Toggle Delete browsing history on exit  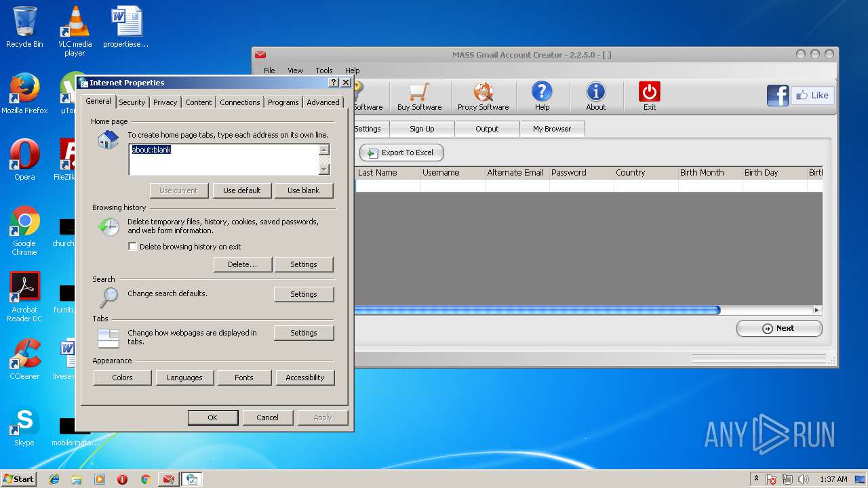point(132,247)
